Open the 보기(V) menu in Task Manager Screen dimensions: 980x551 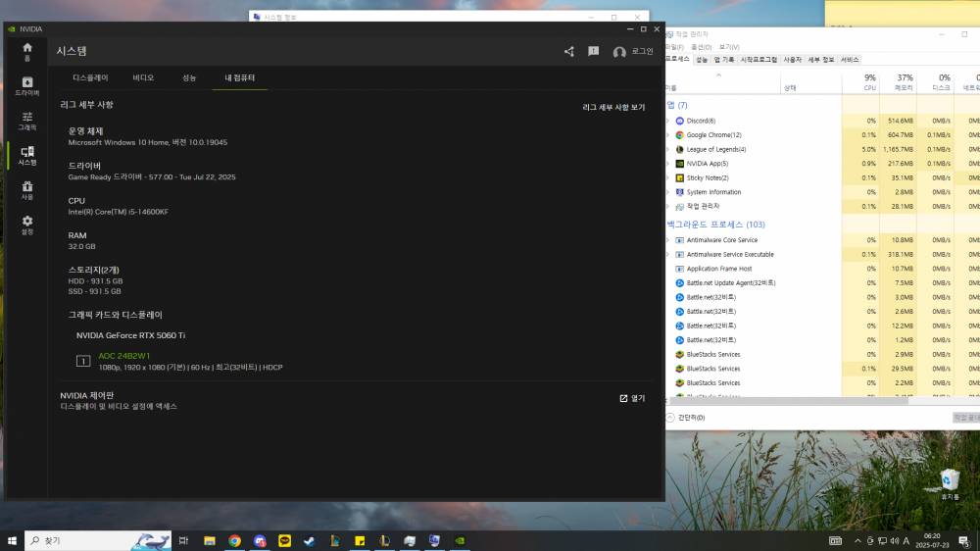click(729, 47)
